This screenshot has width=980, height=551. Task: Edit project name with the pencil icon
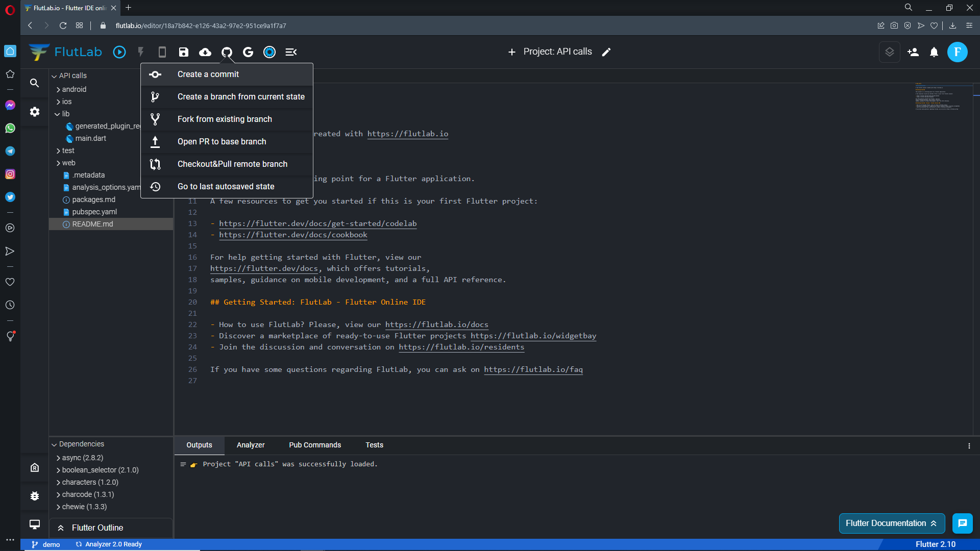pos(606,52)
